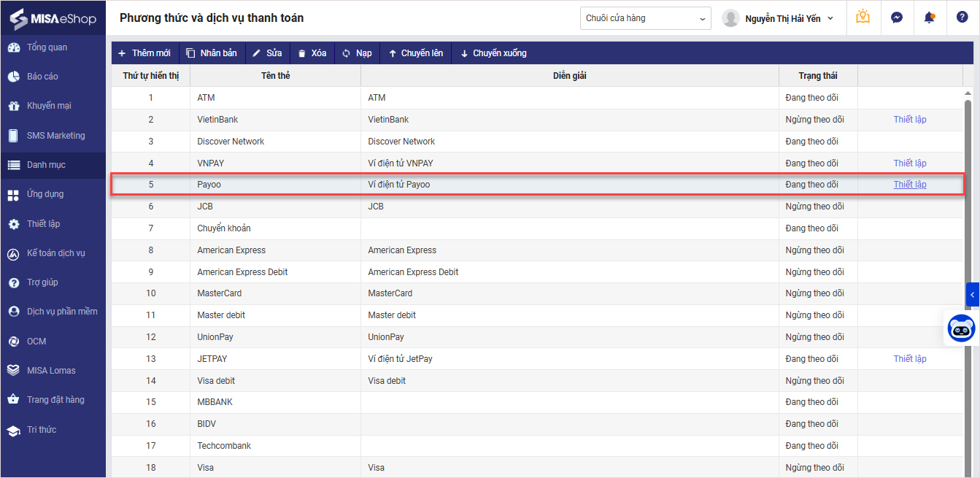
Task: Click Thiết lập link for Payoo row
Action: [x=910, y=185]
